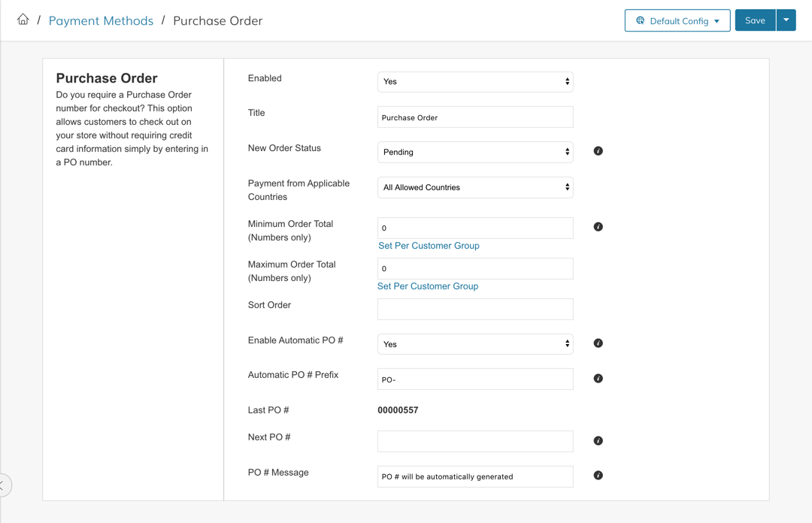Click info icon beside New Order Status

point(598,151)
